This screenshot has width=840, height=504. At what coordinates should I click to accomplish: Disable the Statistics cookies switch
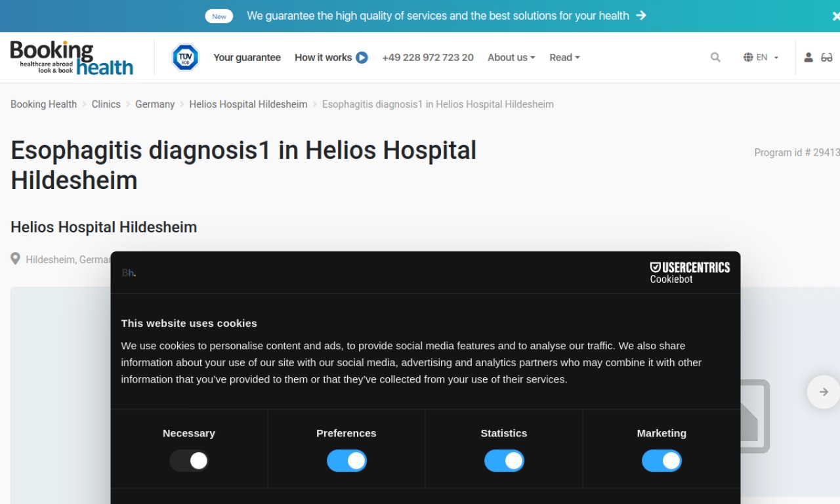504,461
